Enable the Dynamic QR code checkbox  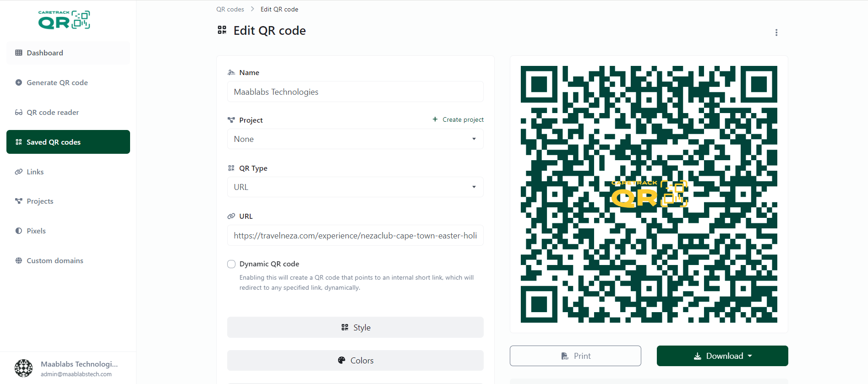[x=231, y=264]
